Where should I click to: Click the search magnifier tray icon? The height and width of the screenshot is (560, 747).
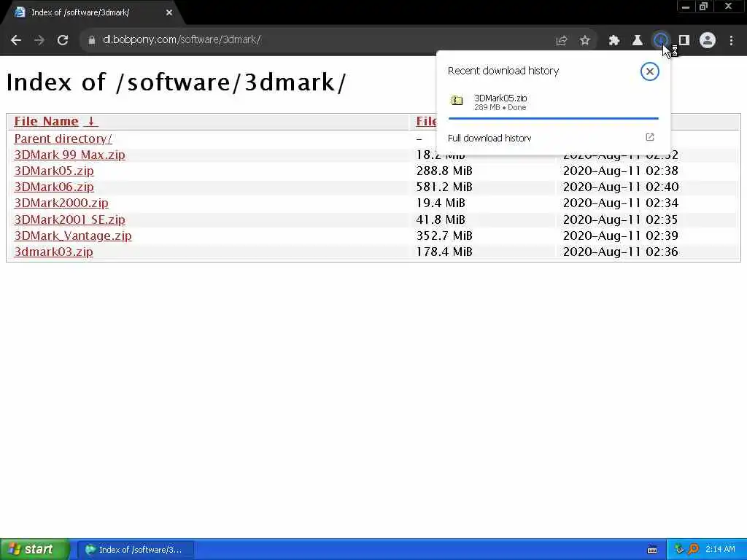click(x=693, y=550)
